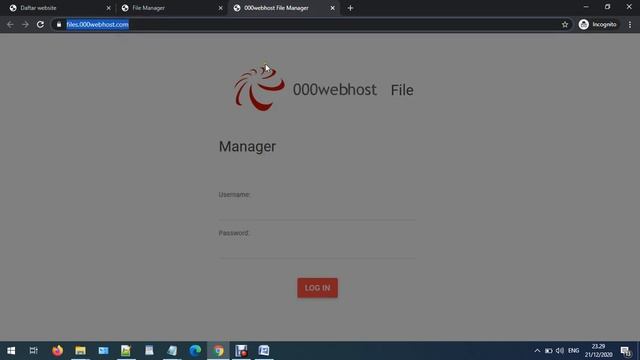The image size is (640, 360).
Task: Close the 000webhost File Manager tab
Action: (332, 8)
